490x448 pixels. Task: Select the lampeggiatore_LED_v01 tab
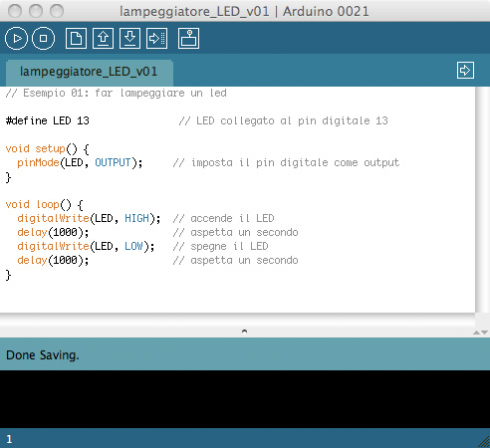89,72
